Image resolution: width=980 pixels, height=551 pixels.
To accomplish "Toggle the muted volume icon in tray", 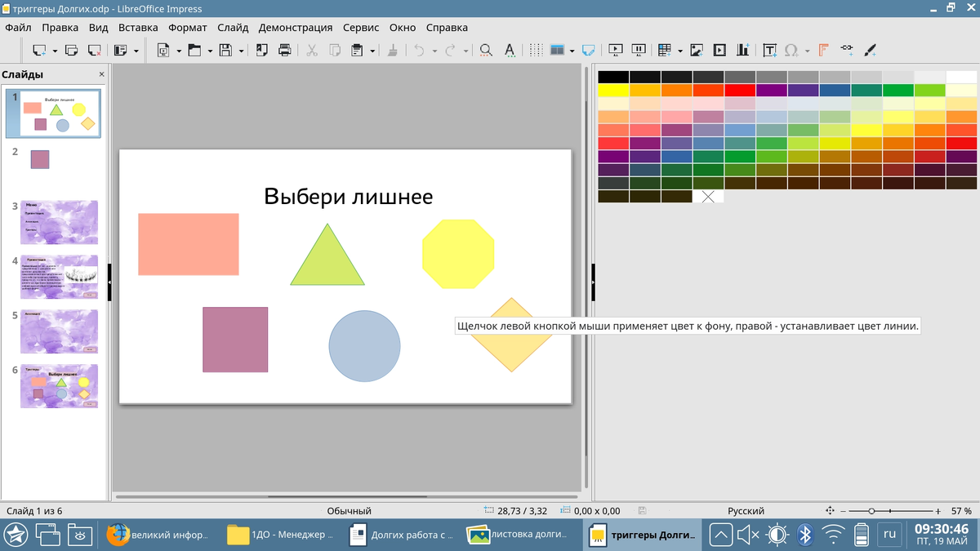I will (x=749, y=535).
